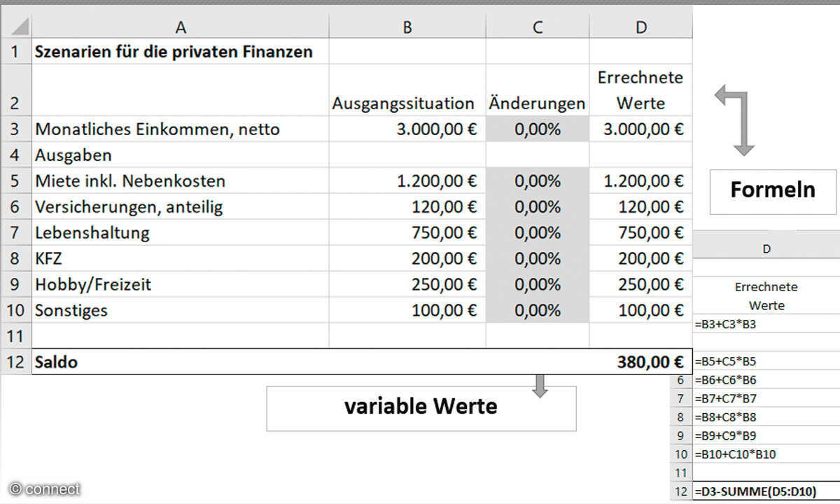Screen dimensions: 840x504
Task: Click Änderungen percentage for Lebenshaltung
Action: click(x=538, y=232)
